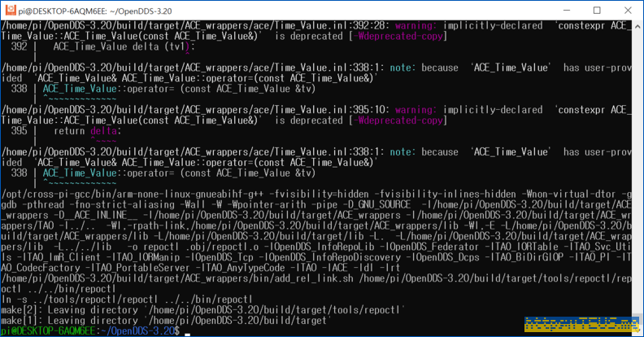
Task: Click the 'add_rel_link.sh' script path
Action: tap(314, 278)
